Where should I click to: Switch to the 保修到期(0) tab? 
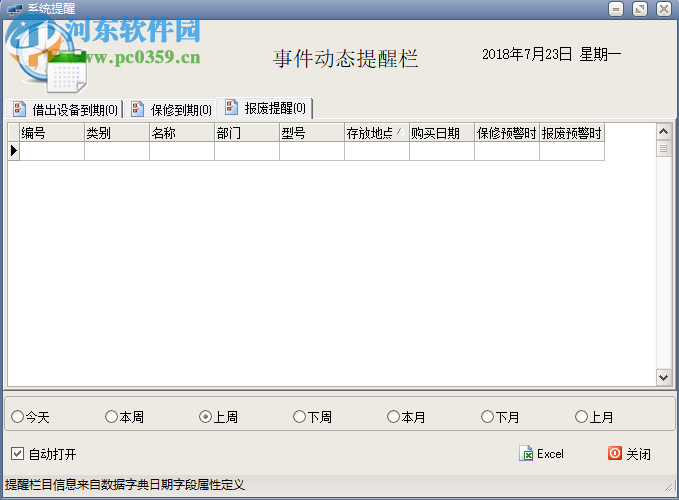tap(171, 109)
